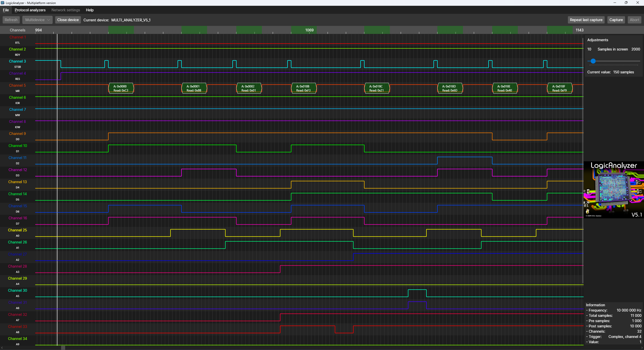The height and width of the screenshot is (350, 644).
Task: Click the MULTI_ANALYZER_V5_1 device name
Action: (131, 20)
